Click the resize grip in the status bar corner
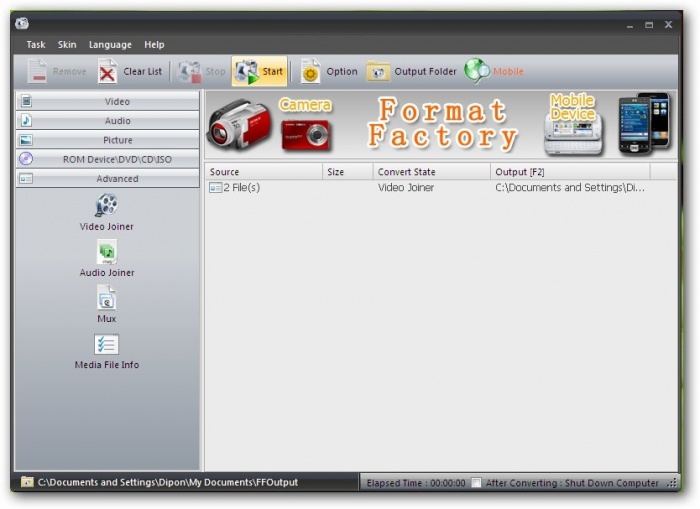The height and width of the screenshot is (509, 700). pyautogui.click(x=672, y=483)
